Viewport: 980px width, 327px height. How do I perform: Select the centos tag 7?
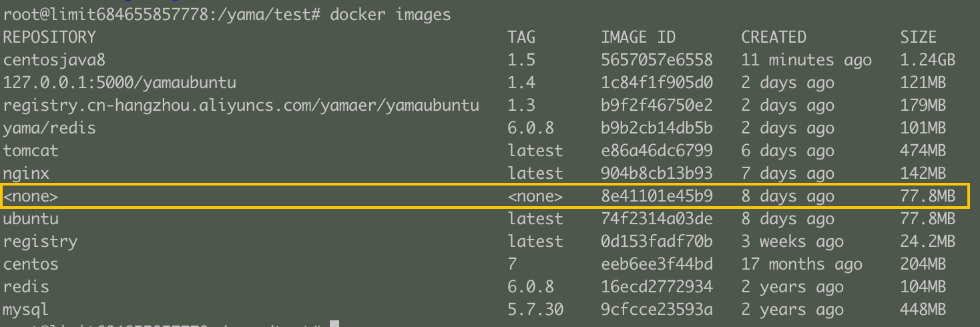click(x=512, y=264)
